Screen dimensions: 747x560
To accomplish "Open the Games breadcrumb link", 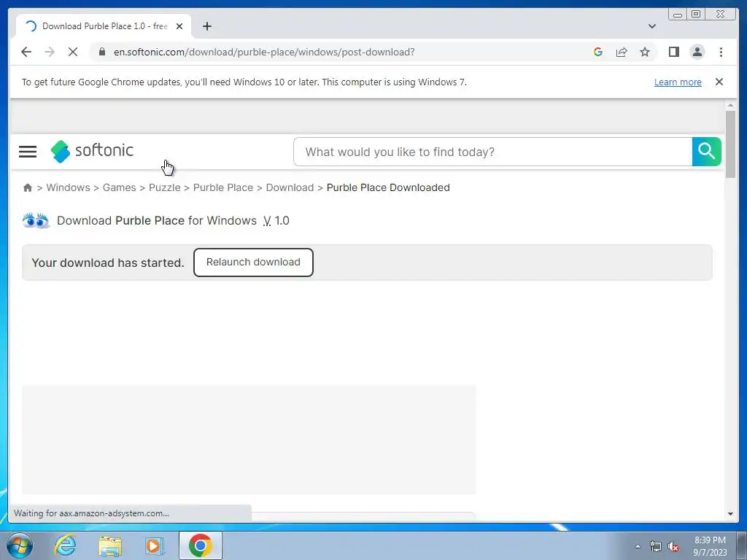I will tap(119, 187).
